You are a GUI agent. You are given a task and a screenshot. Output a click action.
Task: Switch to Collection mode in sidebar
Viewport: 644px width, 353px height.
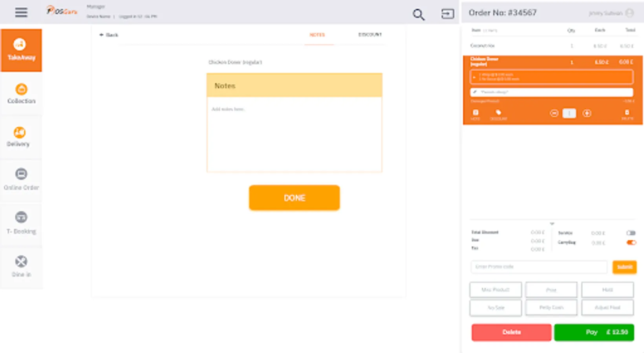[x=21, y=94]
